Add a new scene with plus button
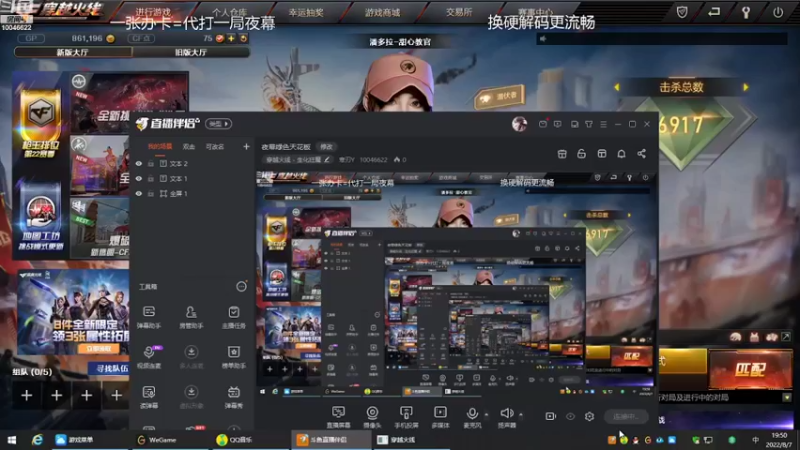The width and height of the screenshot is (800, 450). coord(246,146)
